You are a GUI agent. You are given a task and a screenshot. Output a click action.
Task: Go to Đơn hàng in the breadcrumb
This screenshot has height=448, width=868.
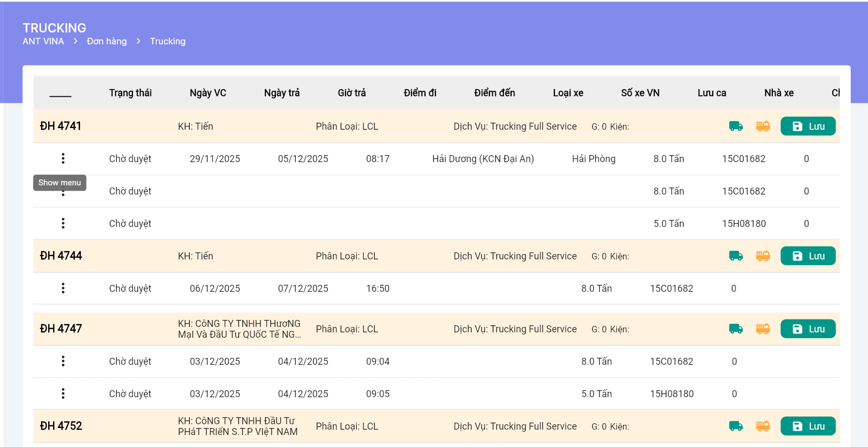(107, 42)
